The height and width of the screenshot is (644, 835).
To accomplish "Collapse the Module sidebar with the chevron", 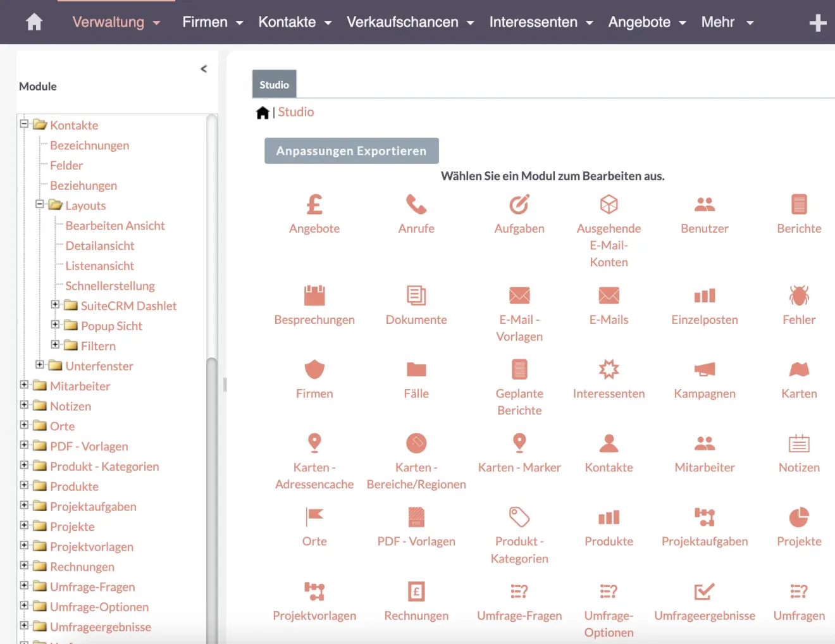I will [x=204, y=68].
